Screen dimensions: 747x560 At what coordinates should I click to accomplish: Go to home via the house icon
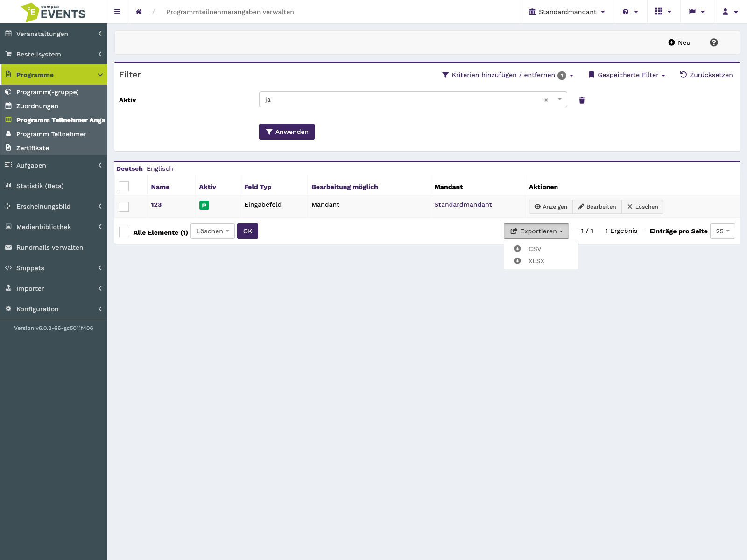[x=139, y=12]
